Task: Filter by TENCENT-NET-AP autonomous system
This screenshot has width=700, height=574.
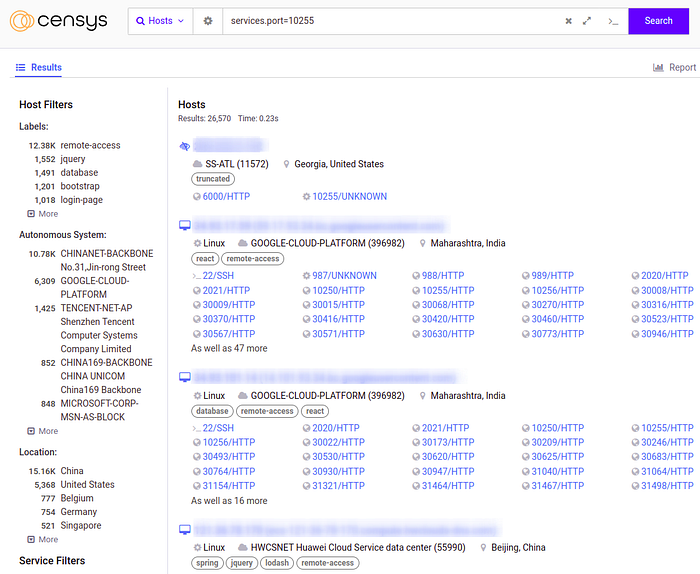Action: [99, 329]
